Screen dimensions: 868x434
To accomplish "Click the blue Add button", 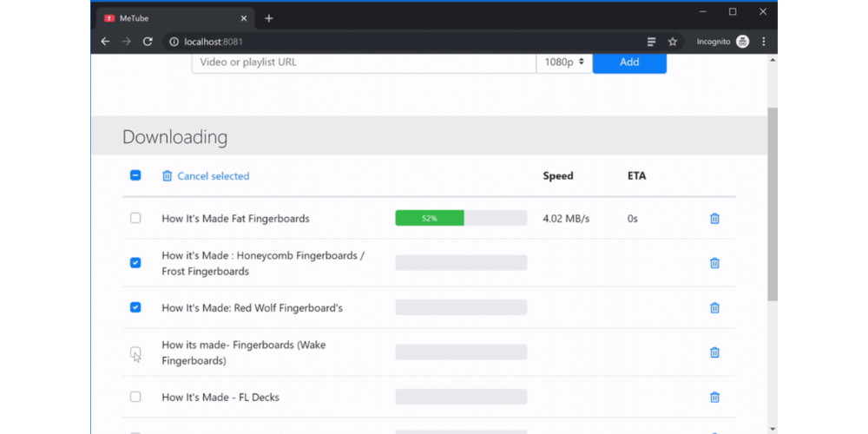I will pyautogui.click(x=629, y=62).
